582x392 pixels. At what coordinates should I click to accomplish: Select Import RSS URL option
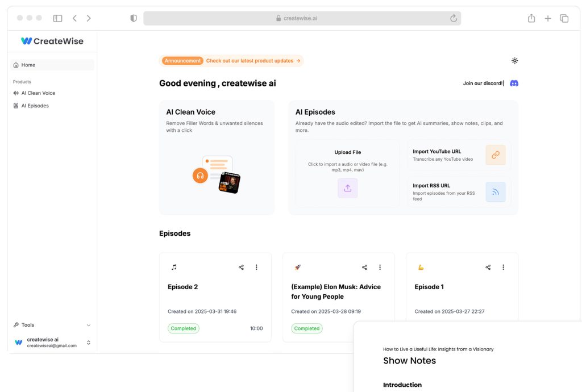tap(459, 191)
